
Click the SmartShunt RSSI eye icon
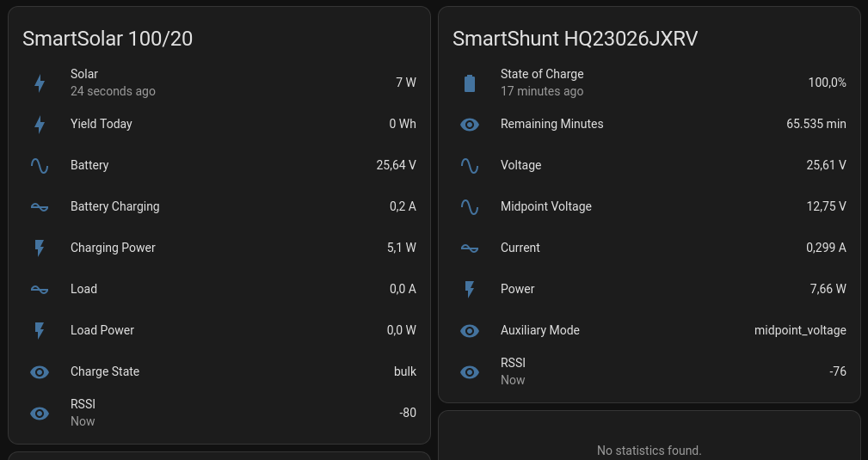coord(470,372)
